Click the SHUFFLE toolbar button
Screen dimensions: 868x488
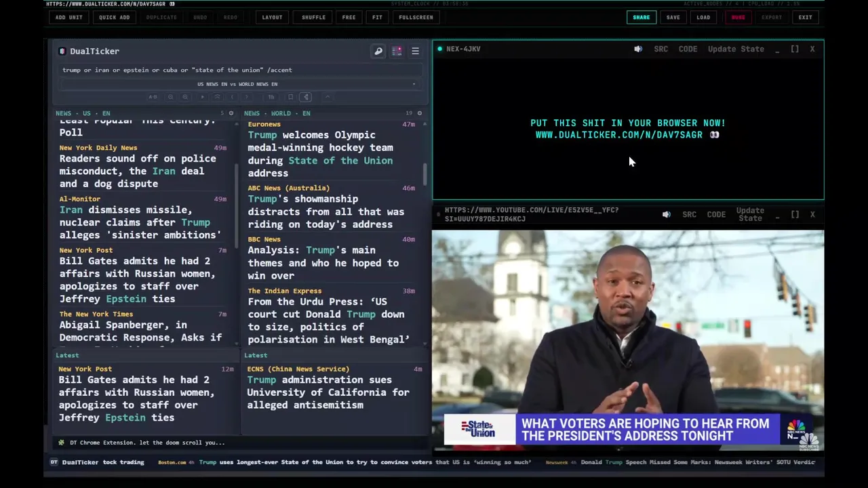(x=313, y=17)
